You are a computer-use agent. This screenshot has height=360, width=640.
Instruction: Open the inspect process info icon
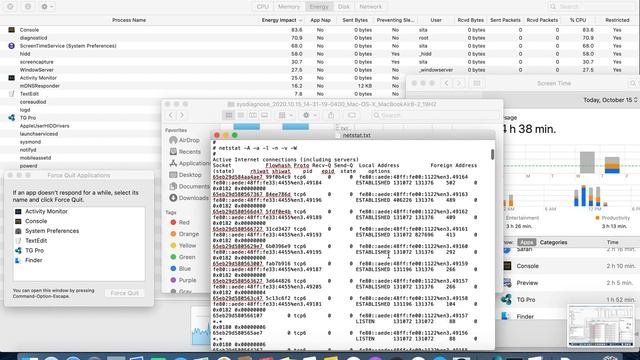28,7
